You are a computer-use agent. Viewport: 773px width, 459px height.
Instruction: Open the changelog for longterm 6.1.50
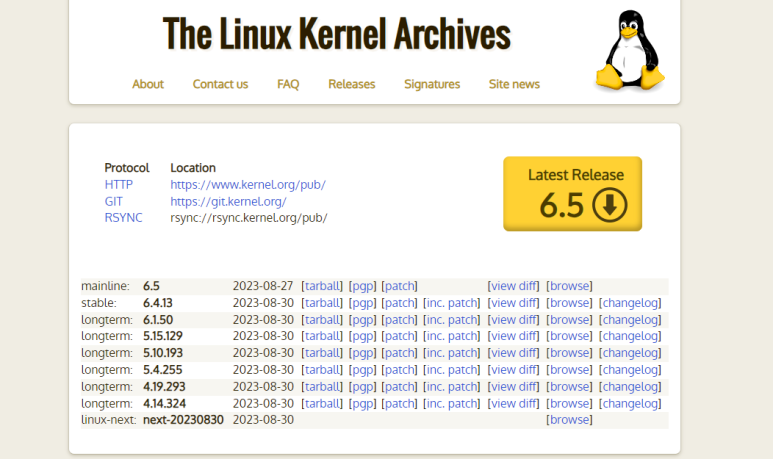630,319
